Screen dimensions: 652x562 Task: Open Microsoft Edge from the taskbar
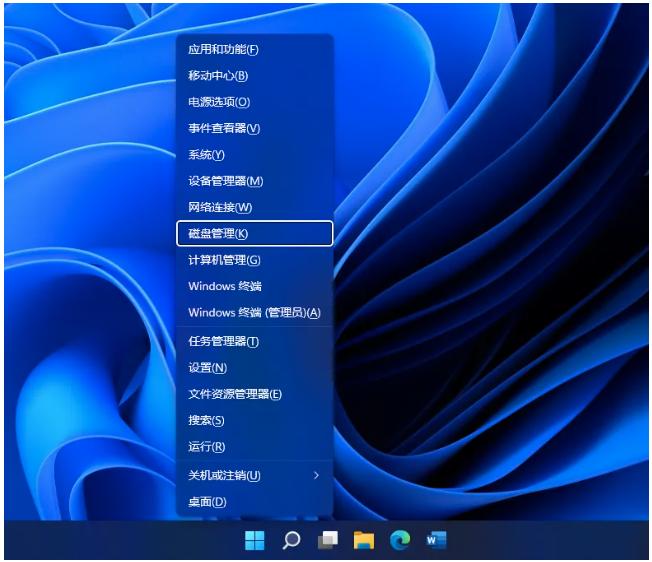(x=400, y=540)
